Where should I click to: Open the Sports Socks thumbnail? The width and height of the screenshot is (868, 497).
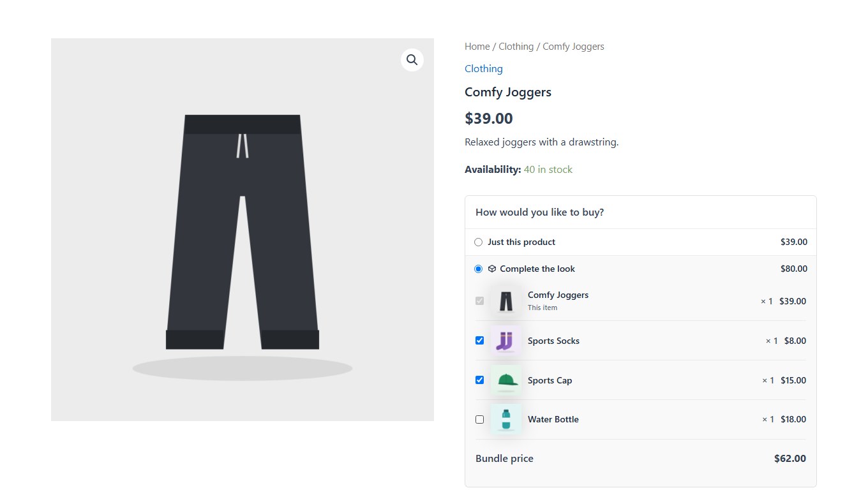point(506,341)
